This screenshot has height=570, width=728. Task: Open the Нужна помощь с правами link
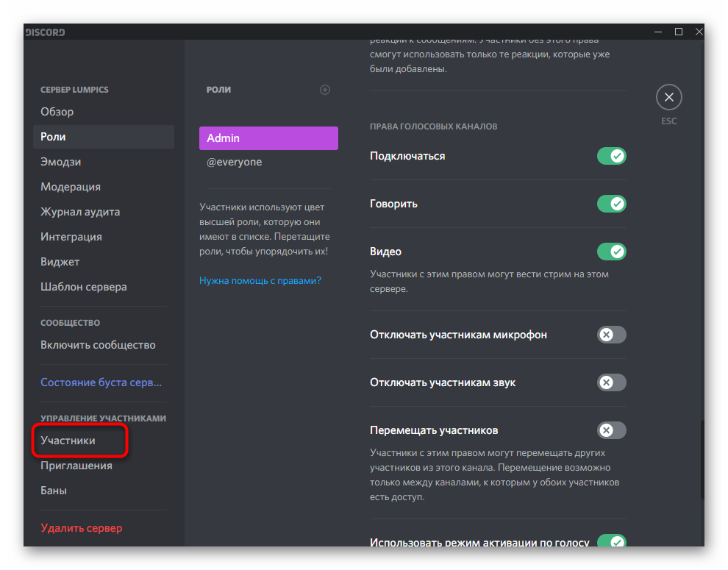(x=260, y=280)
